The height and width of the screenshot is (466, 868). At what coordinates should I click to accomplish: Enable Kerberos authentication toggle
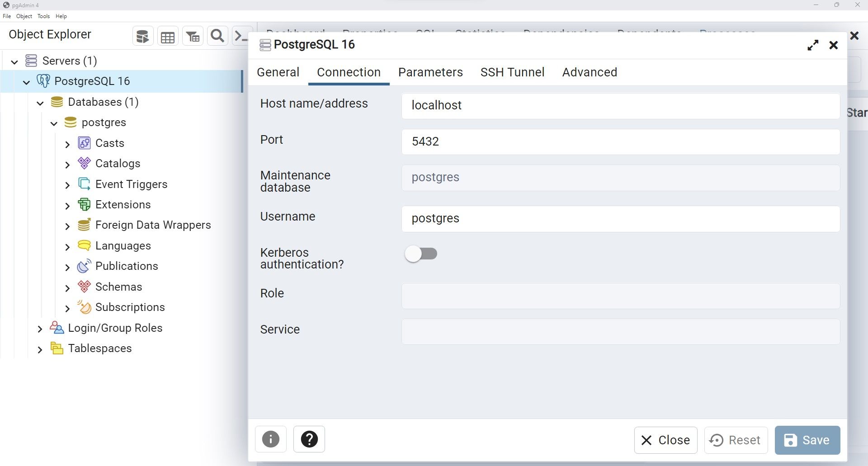pyautogui.click(x=420, y=254)
